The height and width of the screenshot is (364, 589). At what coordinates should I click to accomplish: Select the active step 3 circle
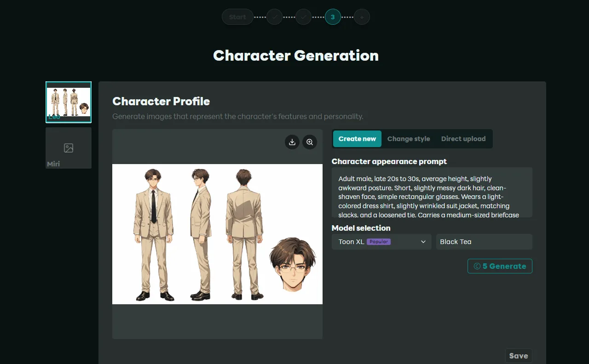point(333,17)
